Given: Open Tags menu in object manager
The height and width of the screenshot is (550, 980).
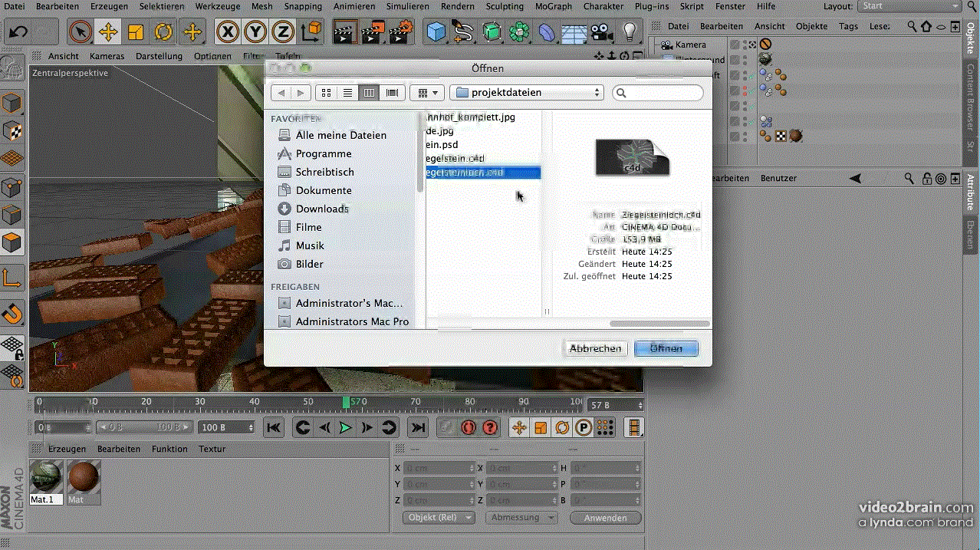Looking at the screenshot, I should [x=848, y=26].
